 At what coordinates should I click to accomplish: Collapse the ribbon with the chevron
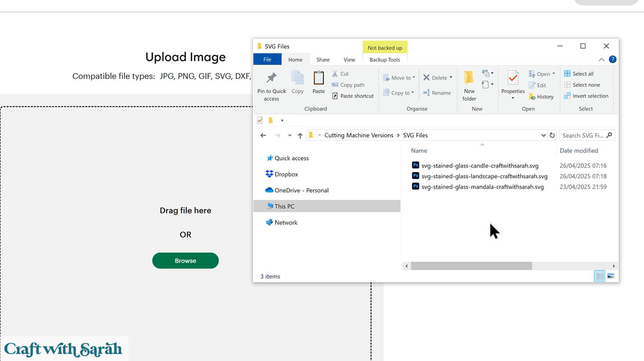point(601,60)
